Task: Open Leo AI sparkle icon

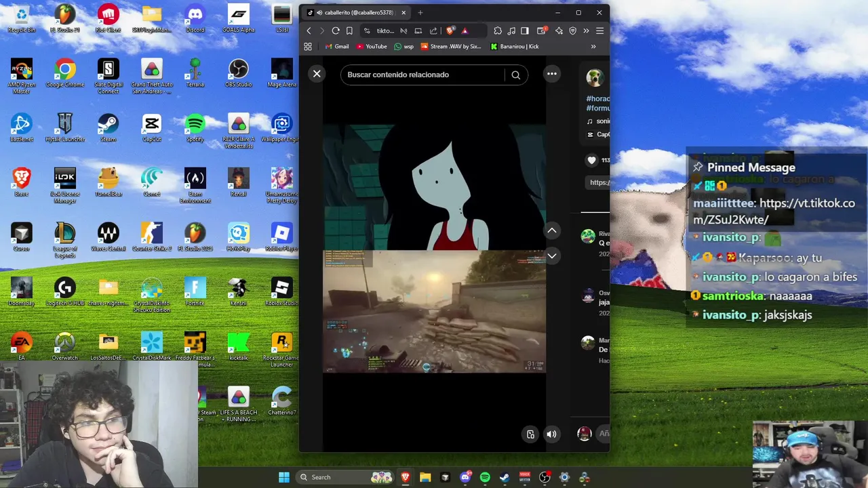Action: [x=559, y=30]
